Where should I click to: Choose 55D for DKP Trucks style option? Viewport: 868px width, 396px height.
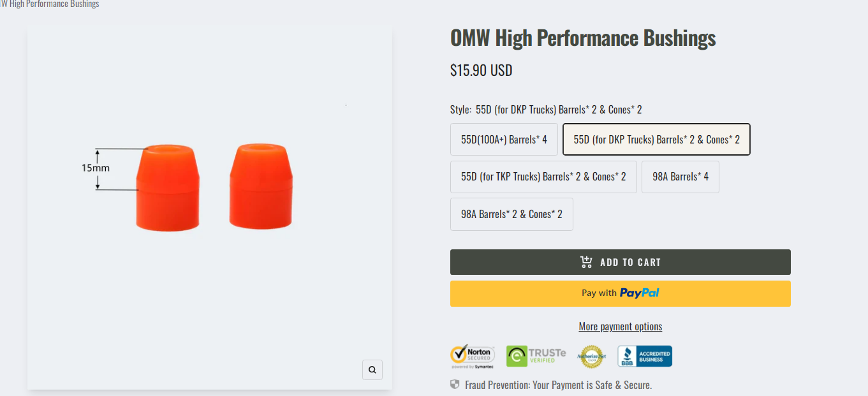point(656,140)
